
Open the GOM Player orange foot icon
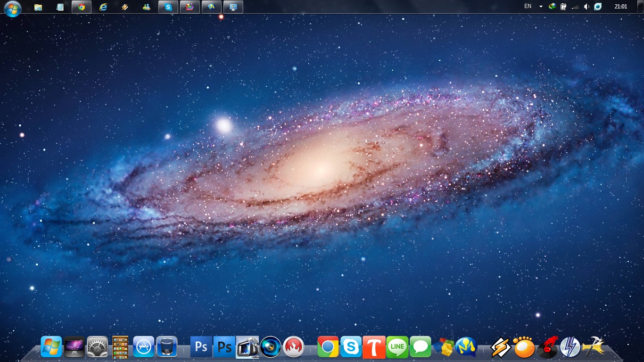(524, 348)
